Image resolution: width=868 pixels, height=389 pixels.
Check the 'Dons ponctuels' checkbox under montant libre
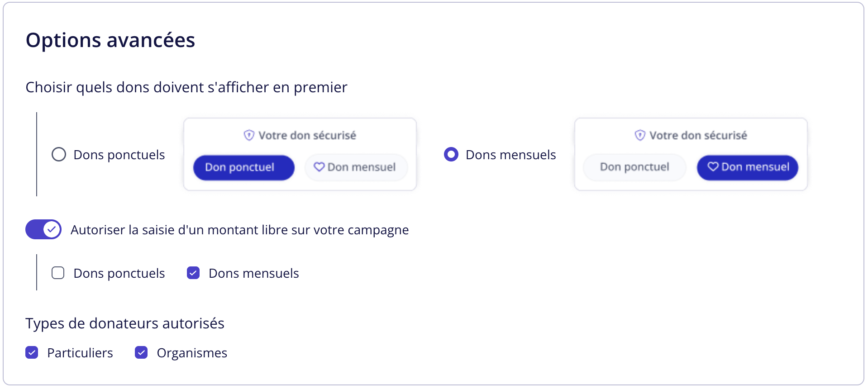(x=58, y=273)
